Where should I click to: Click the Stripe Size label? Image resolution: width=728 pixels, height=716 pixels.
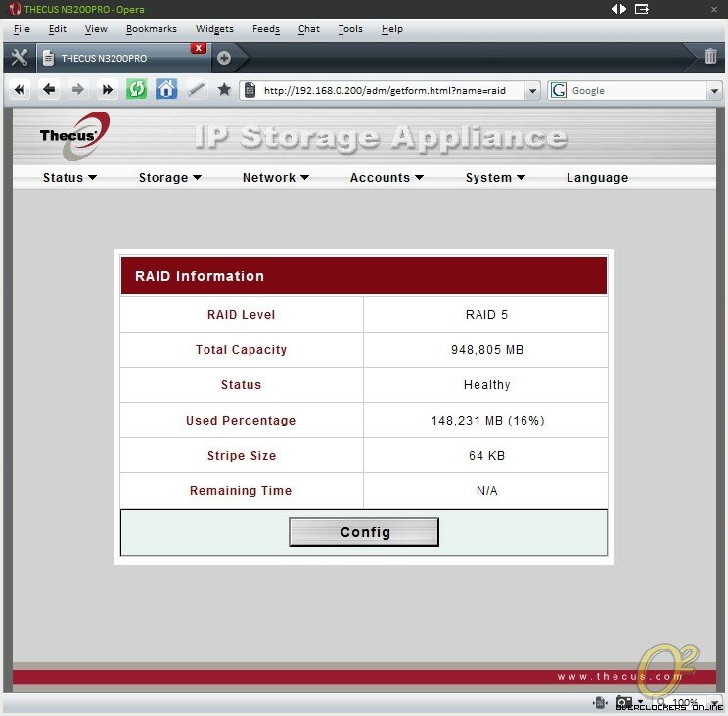(242, 456)
